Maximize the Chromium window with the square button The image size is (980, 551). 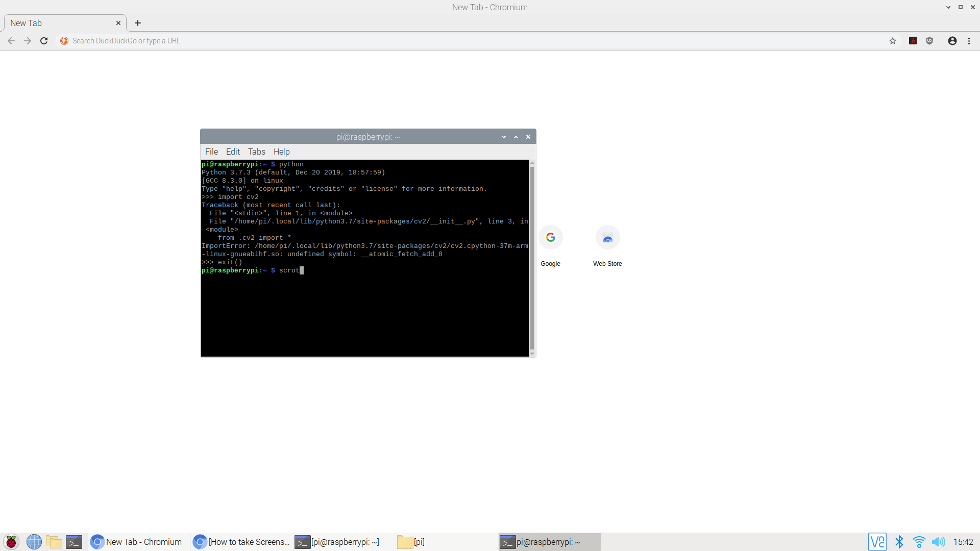coord(961,7)
